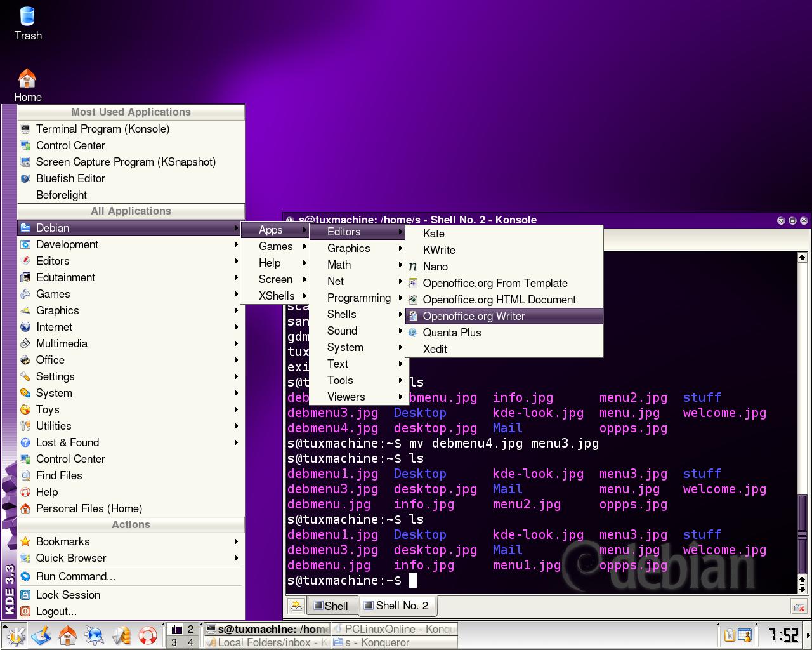
Task: Click Konsole's close session icon
Action: pyautogui.click(x=799, y=607)
